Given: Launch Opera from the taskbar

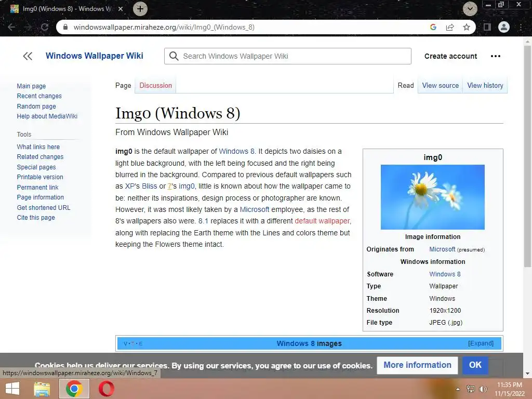Looking at the screenshot, I should 106,389.
